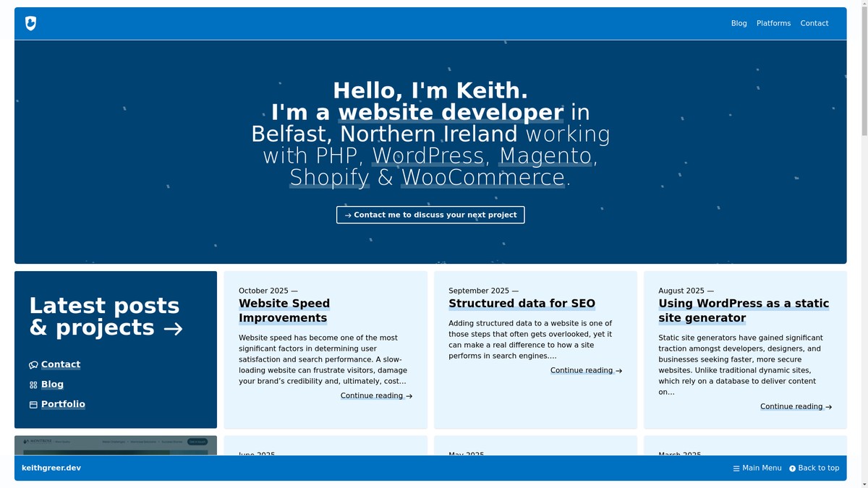Follow the WordPress link in the hero text
Screen dimensions: 868x488
point(427,156)
